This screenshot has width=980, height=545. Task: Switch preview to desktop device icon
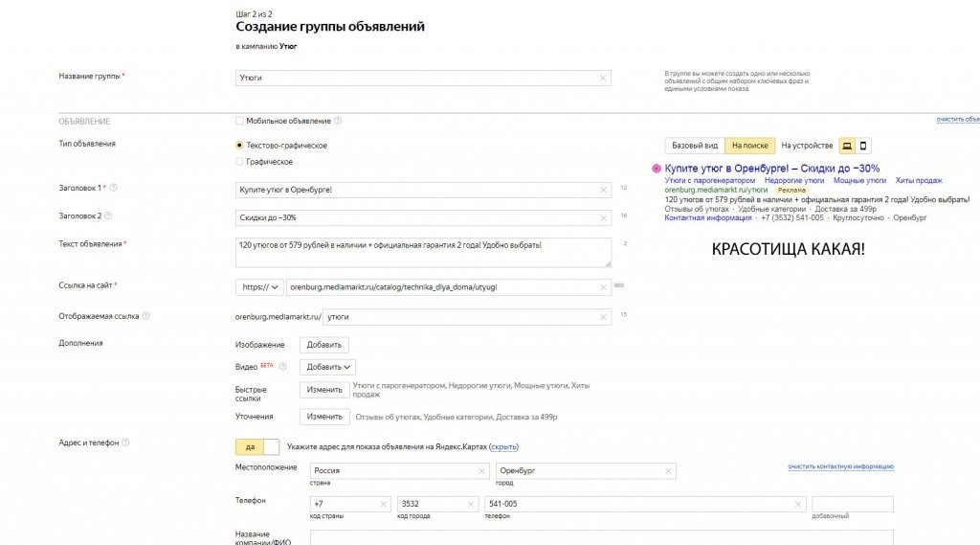click(x=847, y=146)
